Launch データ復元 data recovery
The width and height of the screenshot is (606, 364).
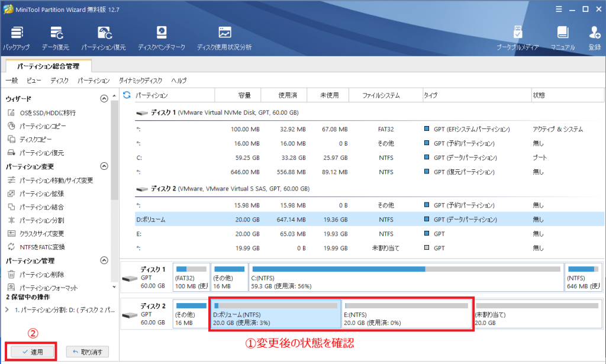click(56, 38)
